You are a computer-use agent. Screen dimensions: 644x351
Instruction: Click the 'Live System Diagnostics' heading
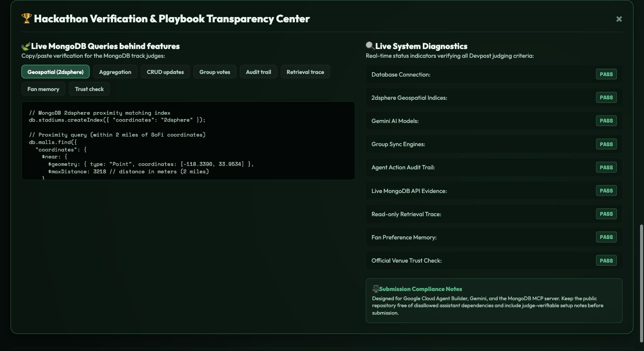[421, 46]
